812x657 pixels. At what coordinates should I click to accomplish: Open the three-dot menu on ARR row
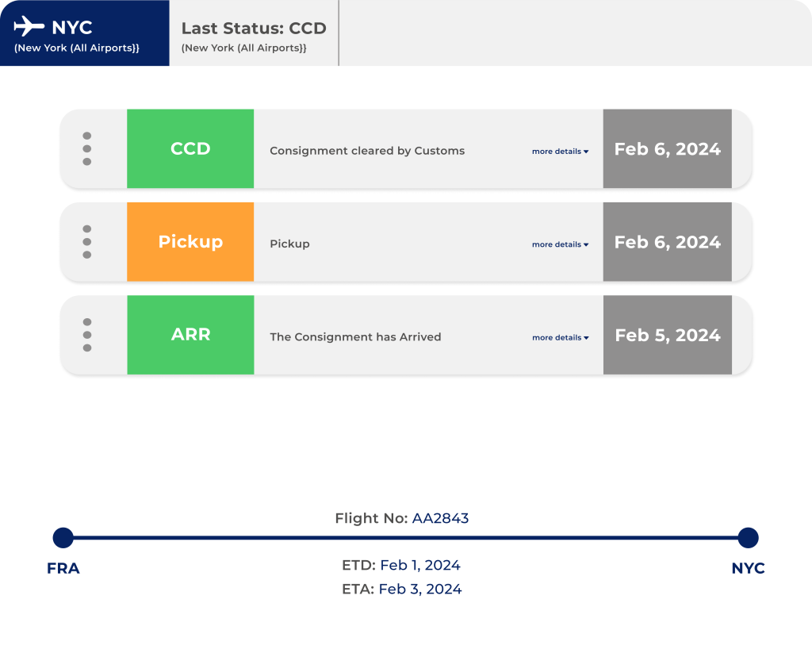click(x=87, y=335)
